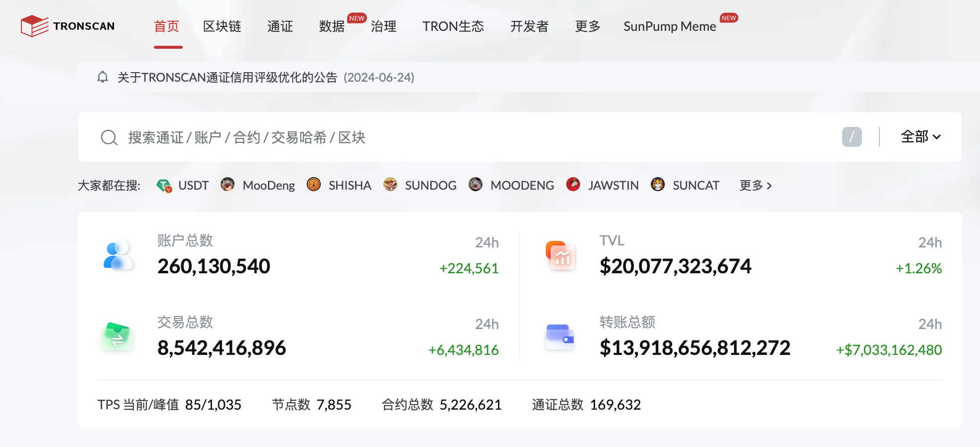The height and width of the screenshot is (447, 980).
Task: Click the SUNDOG token icon
Action: click(x=390, y=185)
